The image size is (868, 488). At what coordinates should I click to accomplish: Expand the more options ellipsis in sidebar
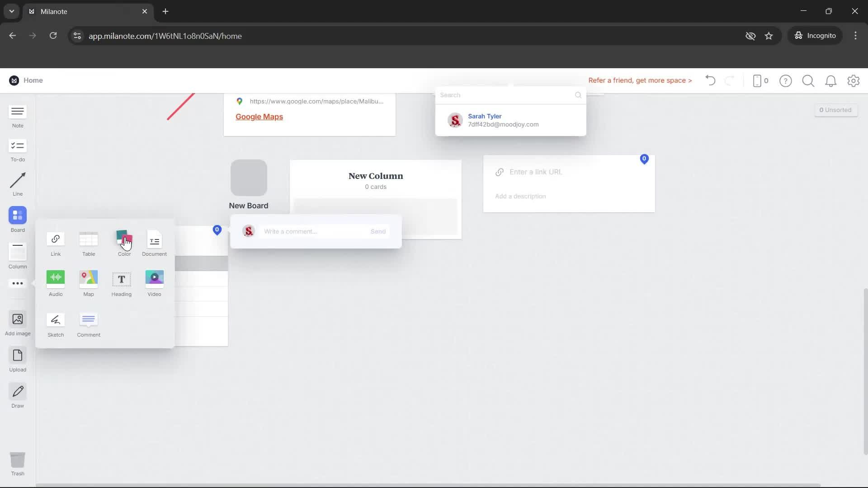[x=17, y=283]
